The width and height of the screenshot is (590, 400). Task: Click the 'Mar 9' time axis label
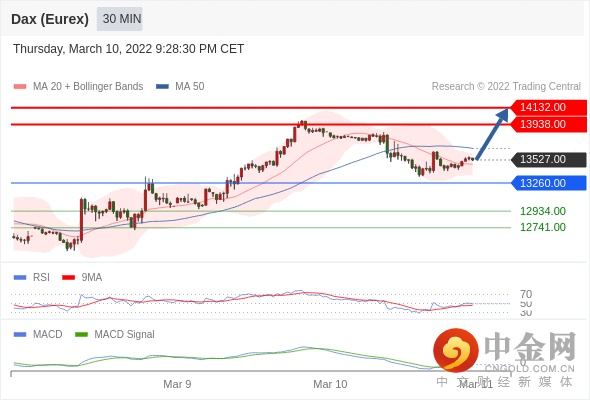177,384
